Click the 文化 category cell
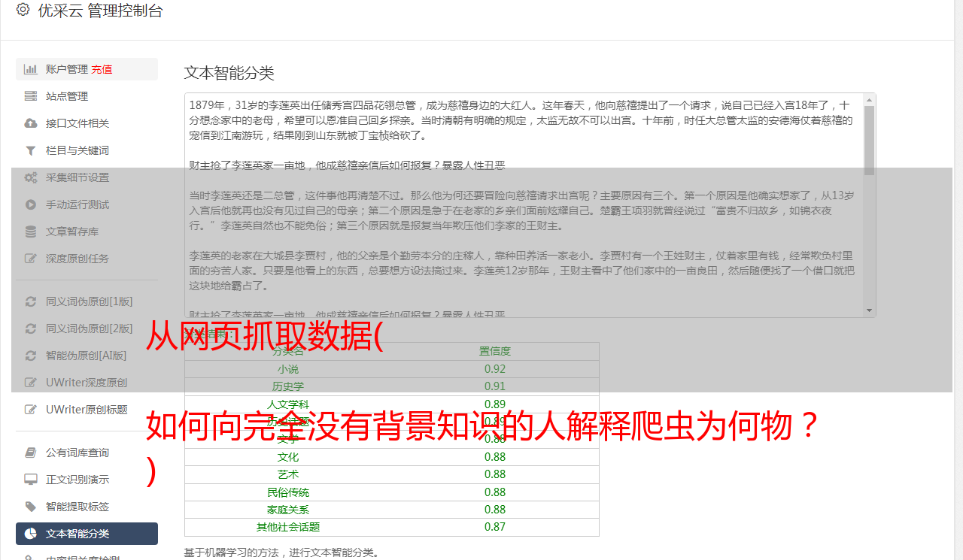This screenshot has width=963, height=560. (x=288, y=457)
